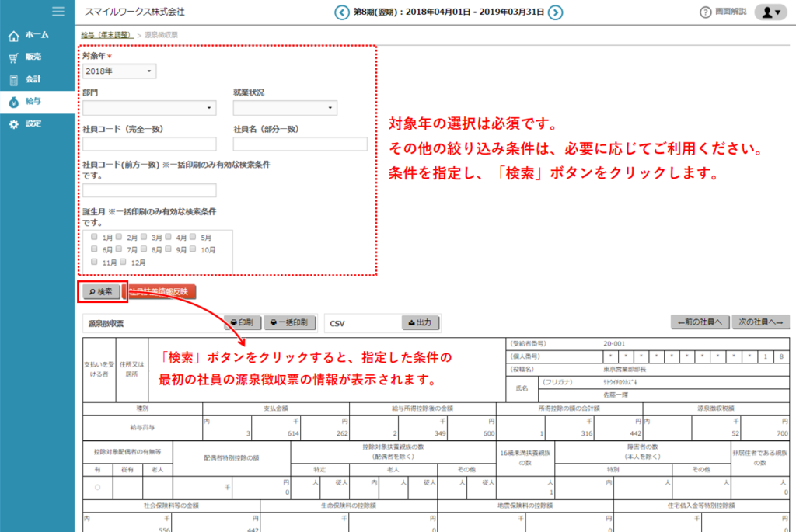
Task: Click the CSV 出力 export button
Action: point(421,322)
